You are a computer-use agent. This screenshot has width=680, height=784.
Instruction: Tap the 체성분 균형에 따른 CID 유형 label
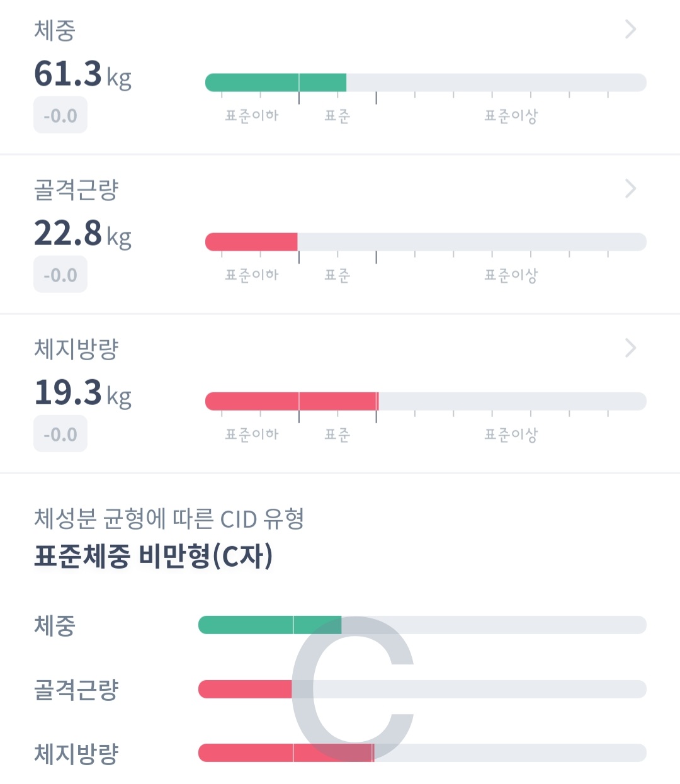pyautogui.click(x=169, y=519)
